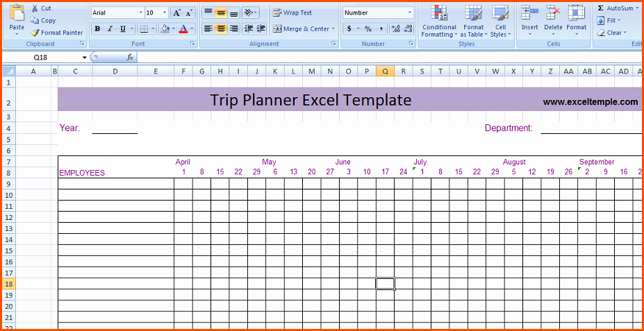Decrease font size with Shrink Font
Screen dimensions: 644x331
tap(189, 12)
